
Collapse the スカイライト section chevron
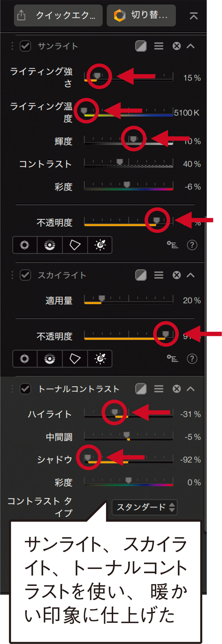pyautogui.click(x=190, y=275)
